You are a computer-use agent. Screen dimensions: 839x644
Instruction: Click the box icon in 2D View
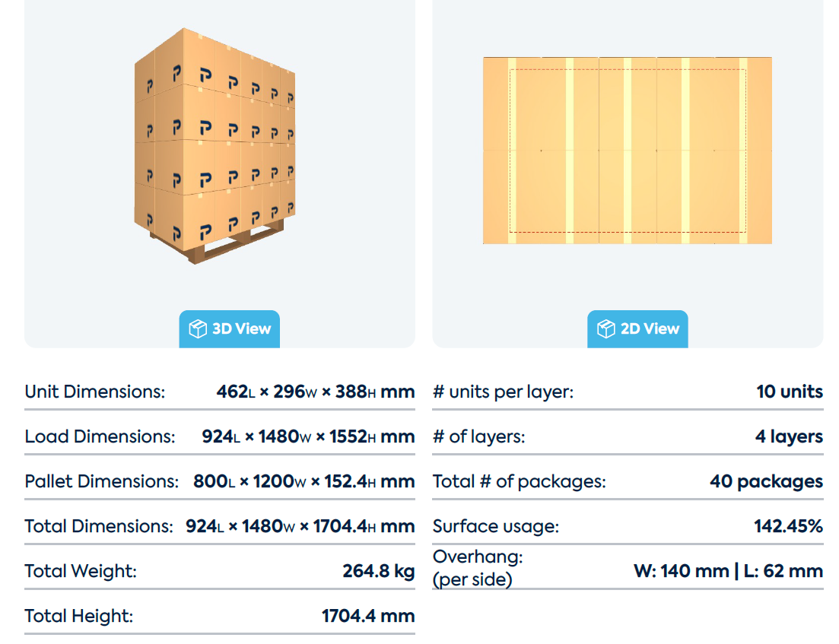(x=605, y=328)
